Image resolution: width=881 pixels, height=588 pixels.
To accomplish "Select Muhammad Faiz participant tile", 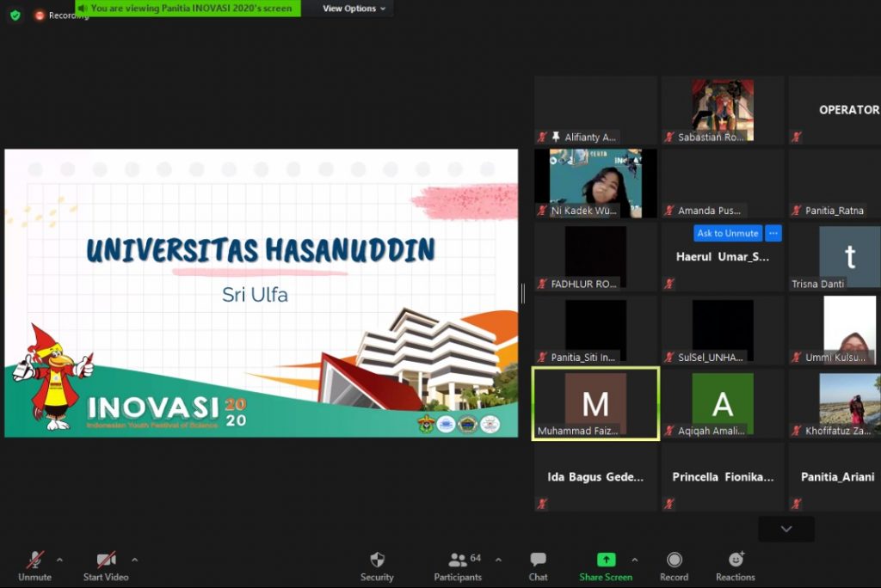I will [595, 403].
